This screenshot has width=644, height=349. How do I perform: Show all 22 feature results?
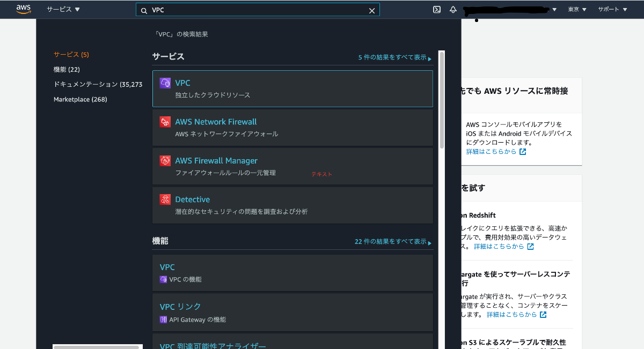tap(393, 242)
